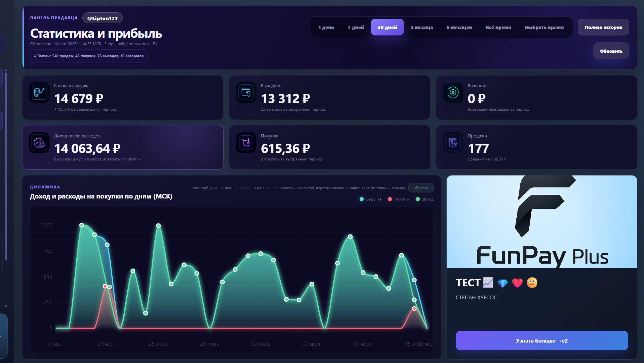The height and width of the screenshot is (363, 644).
Task: Click the red Покупки legend dot
Action: [x=390, y=199]
